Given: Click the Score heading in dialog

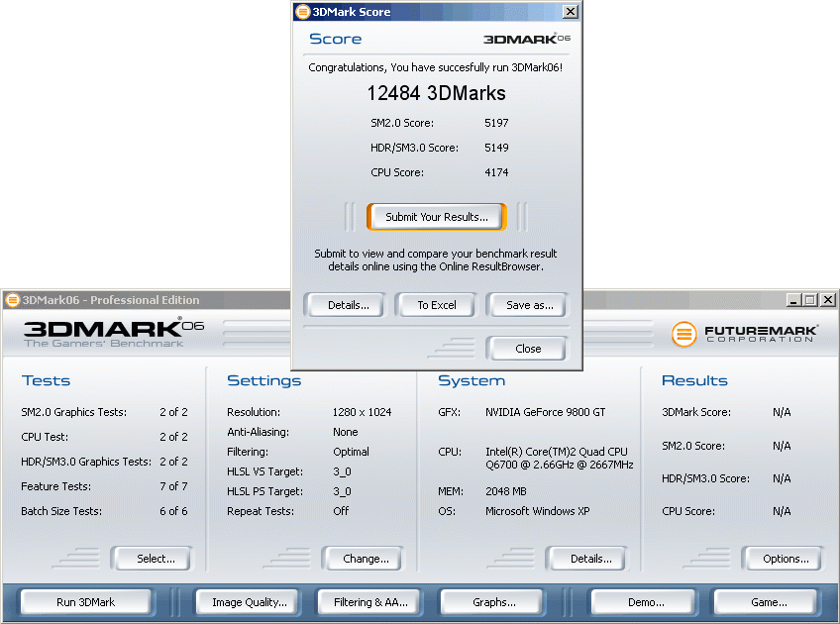Looking at the screenshot, I should point(336,39).
